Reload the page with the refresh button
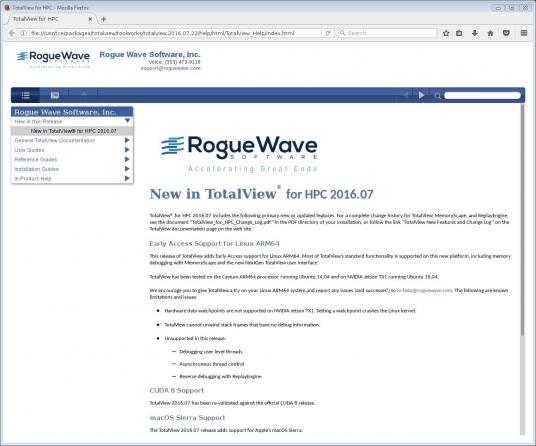This screenshot has height=446, width=536. click(327, 33)
